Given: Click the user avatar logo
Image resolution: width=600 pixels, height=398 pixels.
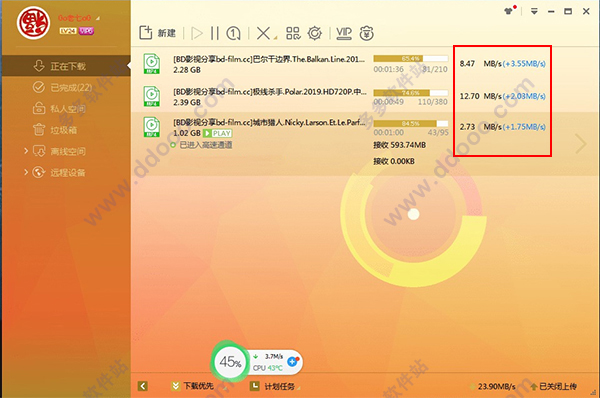Looking at the screenshot, I should [x=33, y=23].
